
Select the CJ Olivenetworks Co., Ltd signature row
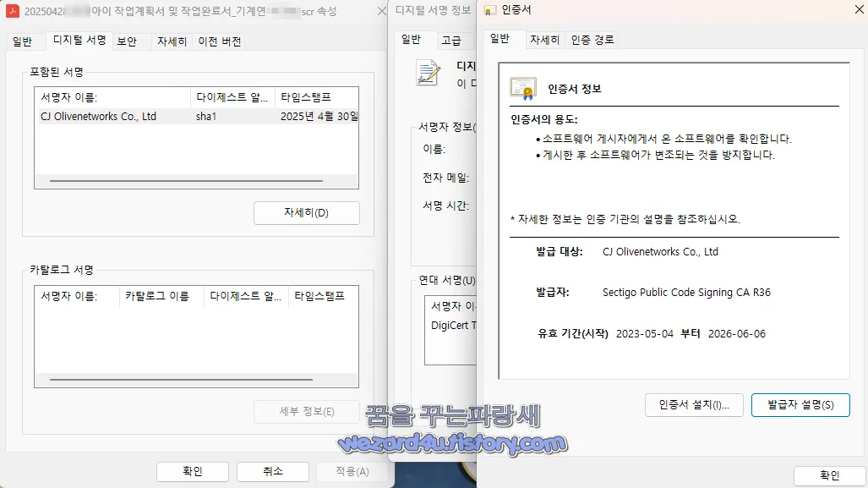pyautogui.click(x=197, y=117)
